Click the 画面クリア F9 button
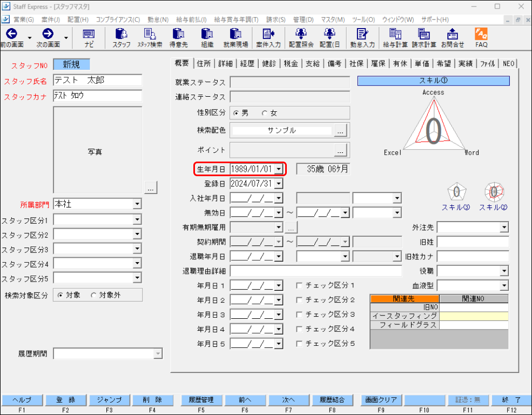The image size is (532, 415). click(381, 400)
